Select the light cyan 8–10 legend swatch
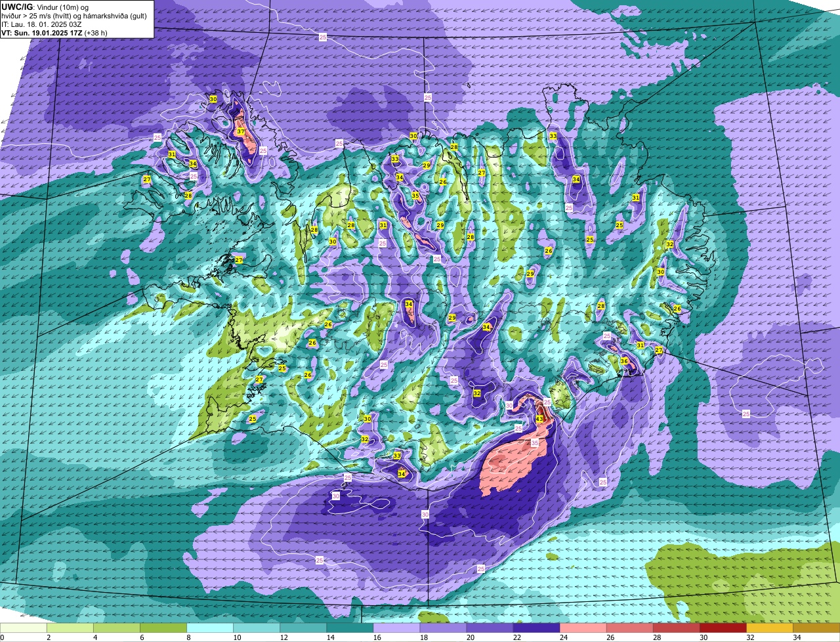The image size is (840, 642). click(x=210, y=628)
